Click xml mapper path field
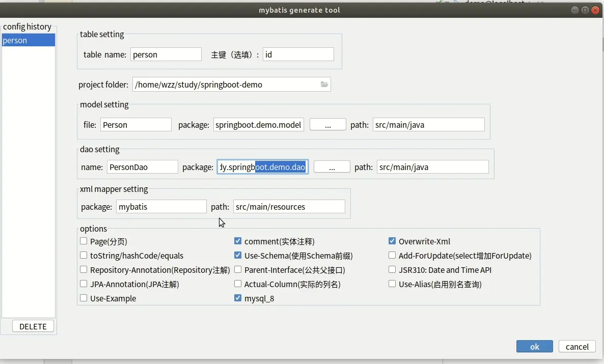 289,207
